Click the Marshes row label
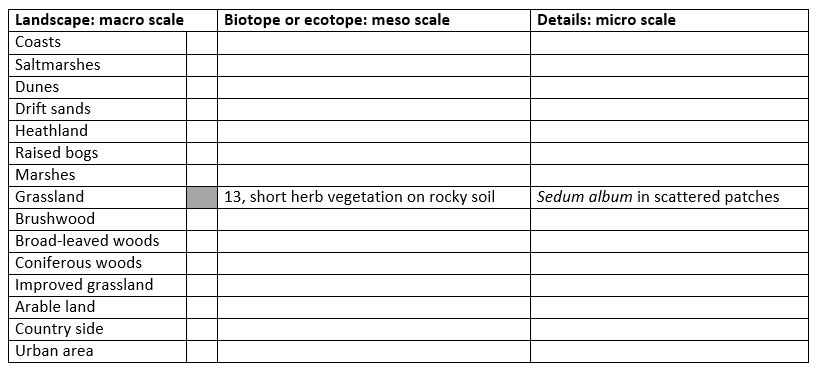 97,175
